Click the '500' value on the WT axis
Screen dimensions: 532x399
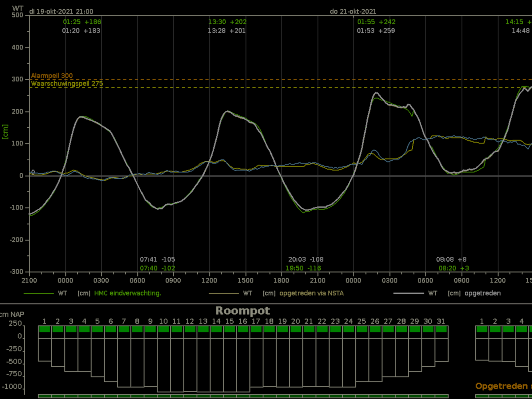click(x=17, y=15)
